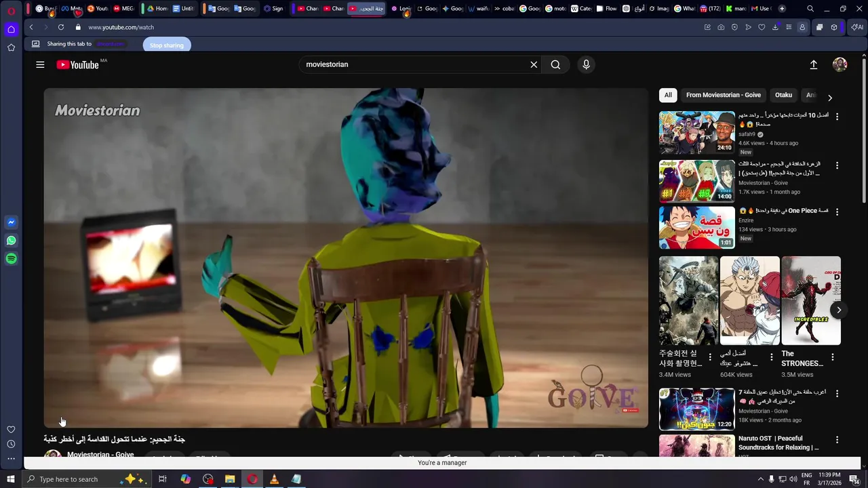Add page to pinboard with the address bar heart
Image resolution: width=868 pixels, height=488 pixels.
pos(762,27)
